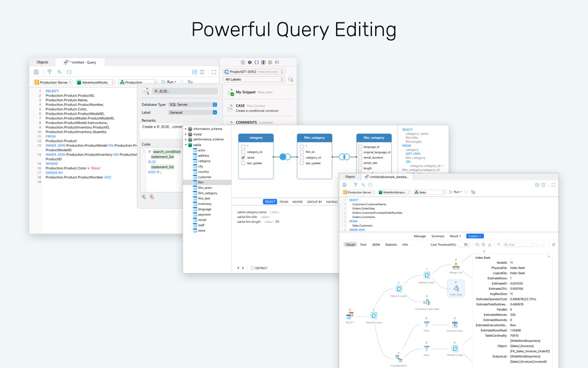
Task: Click the zoom out magnifier in Explain toolbar
Action: click(x=477, y=245)
